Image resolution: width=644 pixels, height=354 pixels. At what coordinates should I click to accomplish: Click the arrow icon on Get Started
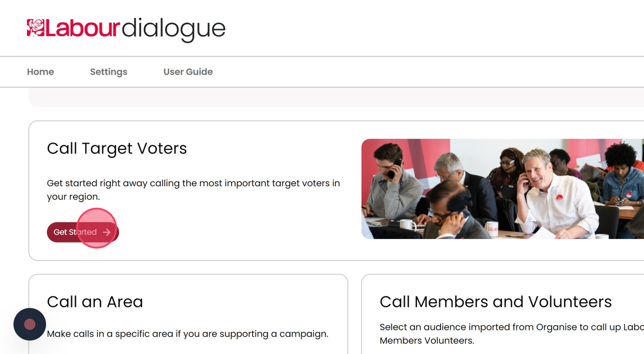click(x=107, y=232)
